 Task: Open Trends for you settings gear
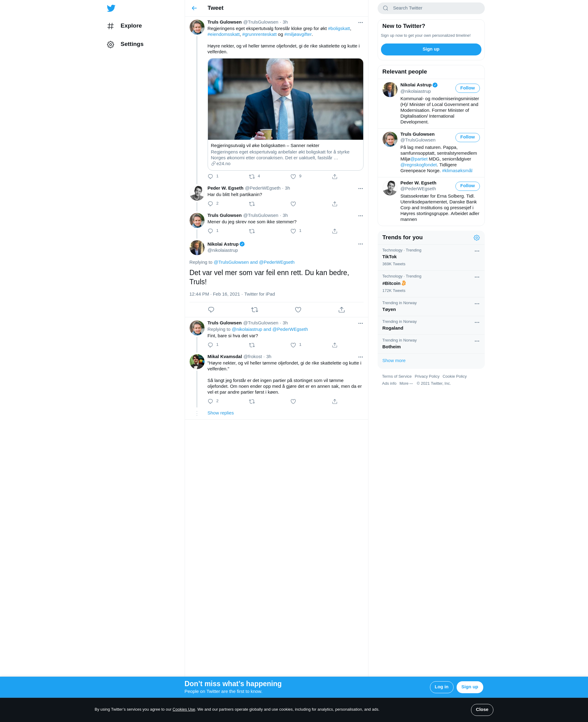tap(476, 238)
